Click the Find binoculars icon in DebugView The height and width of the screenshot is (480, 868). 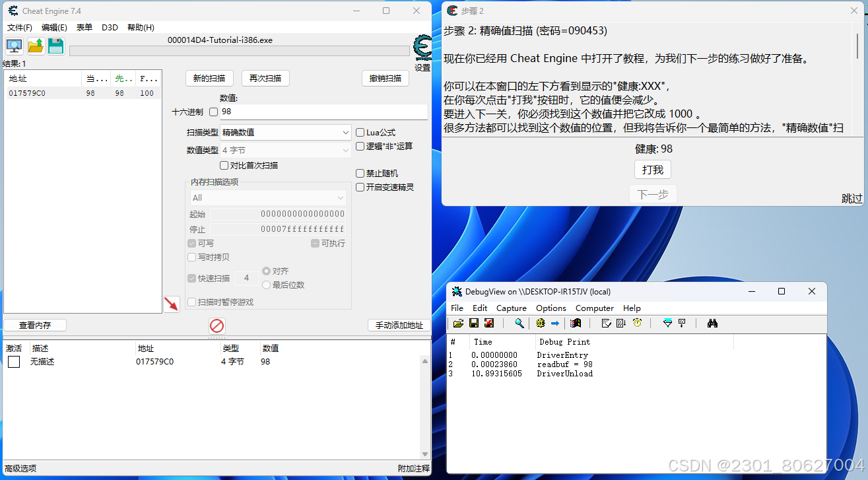coord(712,323)
